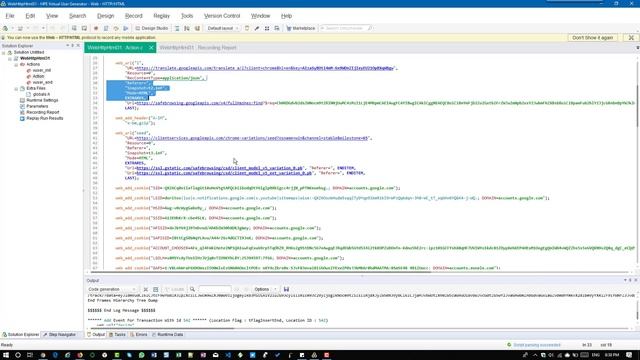
Task: Open the Options dropdown in Output pane
Action: point(264,289)
